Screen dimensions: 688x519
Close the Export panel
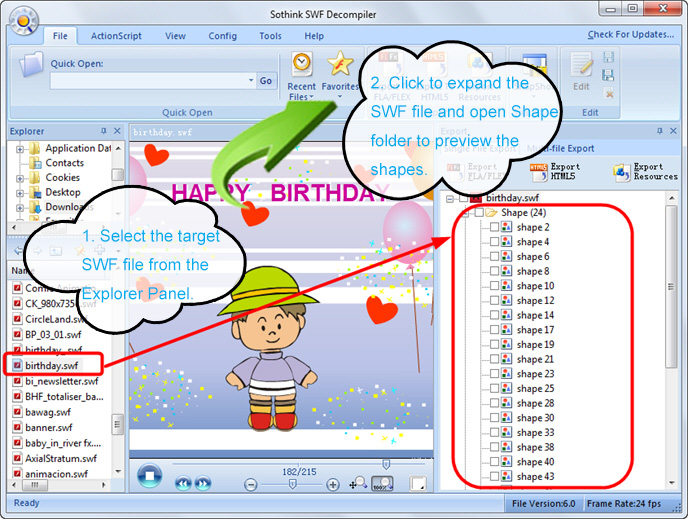click(x=673, y=131)
